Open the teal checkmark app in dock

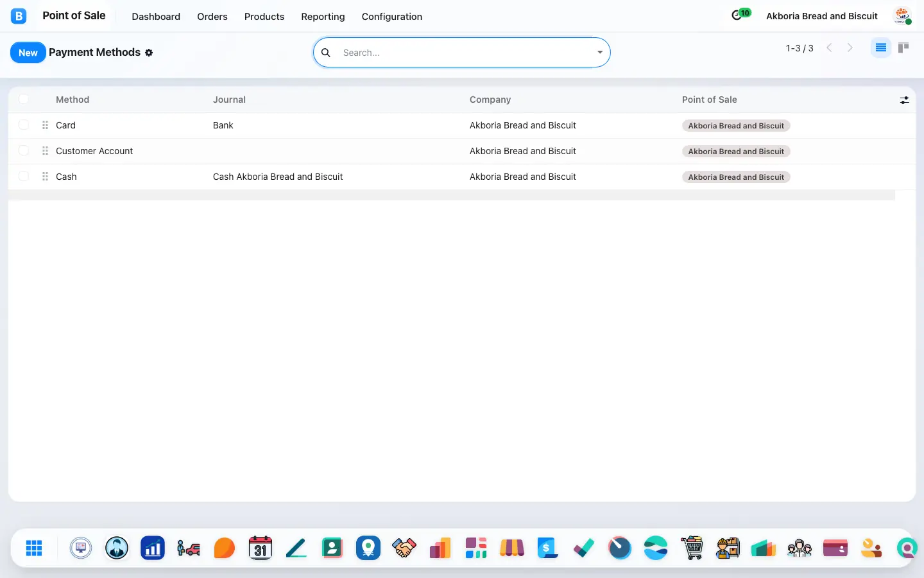(x=584, y=548)
